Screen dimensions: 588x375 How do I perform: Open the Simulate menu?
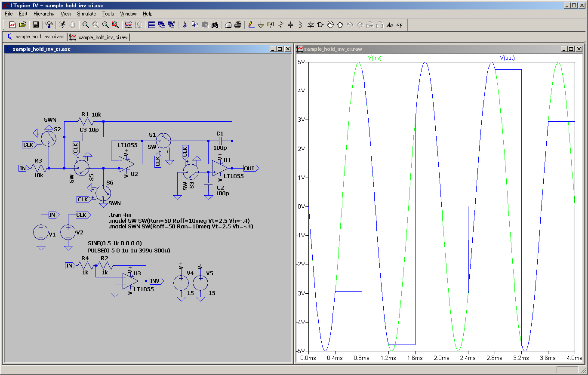pyautogui.click(x=86, y=14)
